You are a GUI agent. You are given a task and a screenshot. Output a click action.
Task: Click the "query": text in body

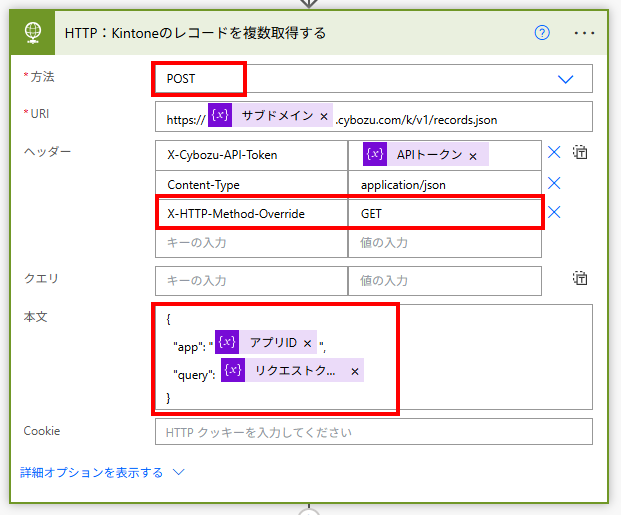194,375
